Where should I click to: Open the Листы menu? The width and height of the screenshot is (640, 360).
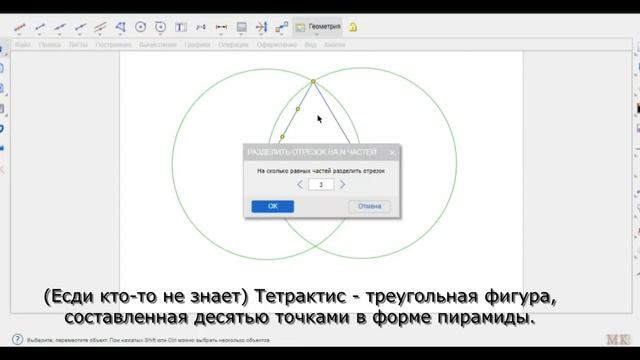78,45
